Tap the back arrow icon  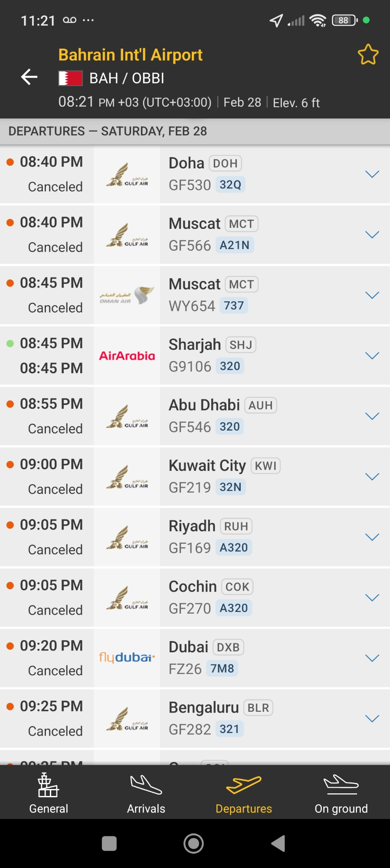click(29, 77)
